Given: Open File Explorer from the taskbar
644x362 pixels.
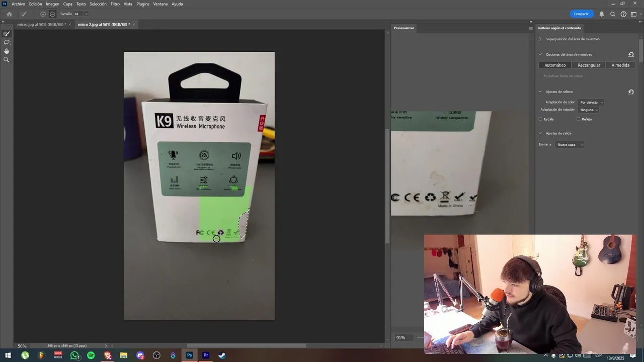Looking at the screenshot, I should click(x=124, y=355).
